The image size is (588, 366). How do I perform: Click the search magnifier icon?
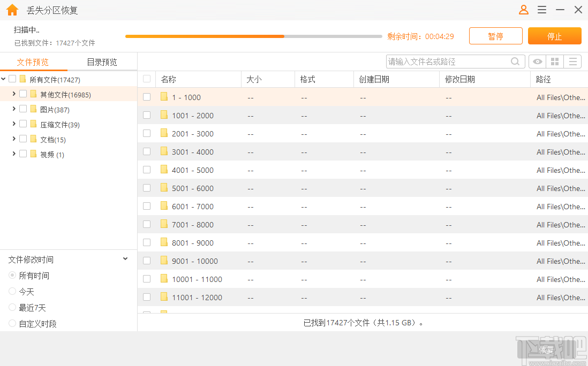(515, 62)
